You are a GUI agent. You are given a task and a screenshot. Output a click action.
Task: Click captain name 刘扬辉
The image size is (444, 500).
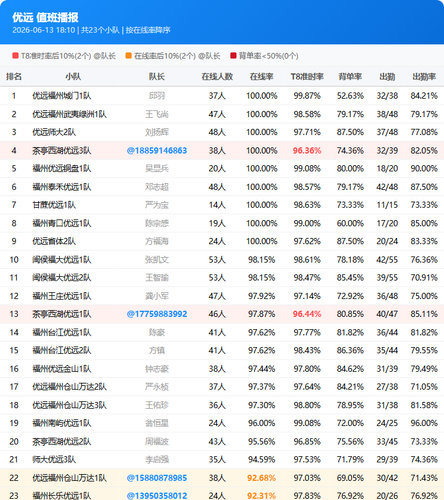tap(157, 132)
